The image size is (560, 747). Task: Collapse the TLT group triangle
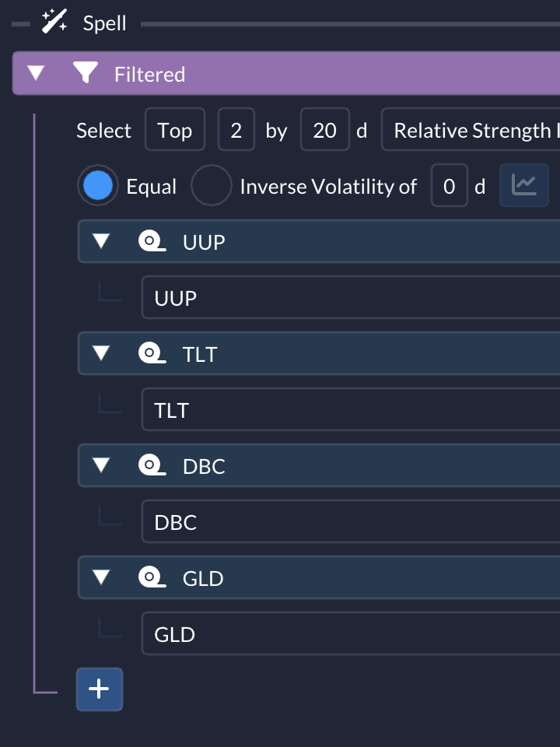pyautogui.click(x=101, y=353)
